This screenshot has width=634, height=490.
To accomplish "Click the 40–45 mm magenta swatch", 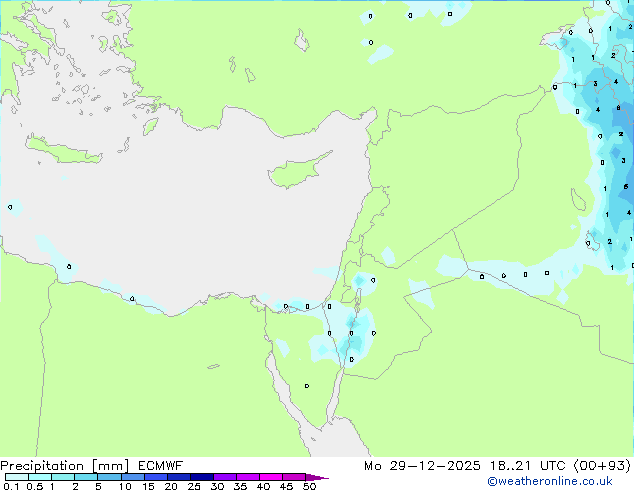I will [271, 477].
